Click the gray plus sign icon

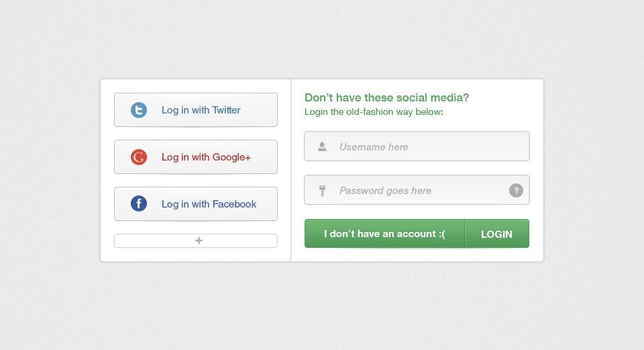point(199,240)
